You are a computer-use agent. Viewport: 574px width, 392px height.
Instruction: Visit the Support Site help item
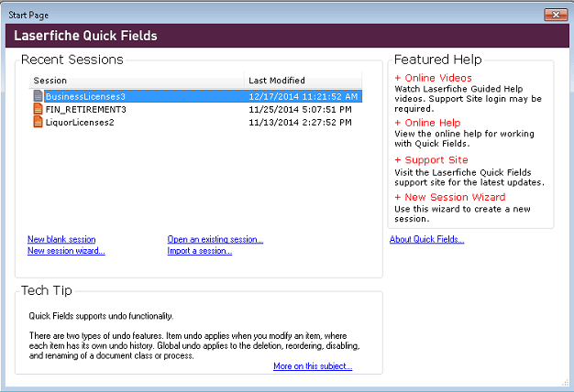click(x=431, y=159)
